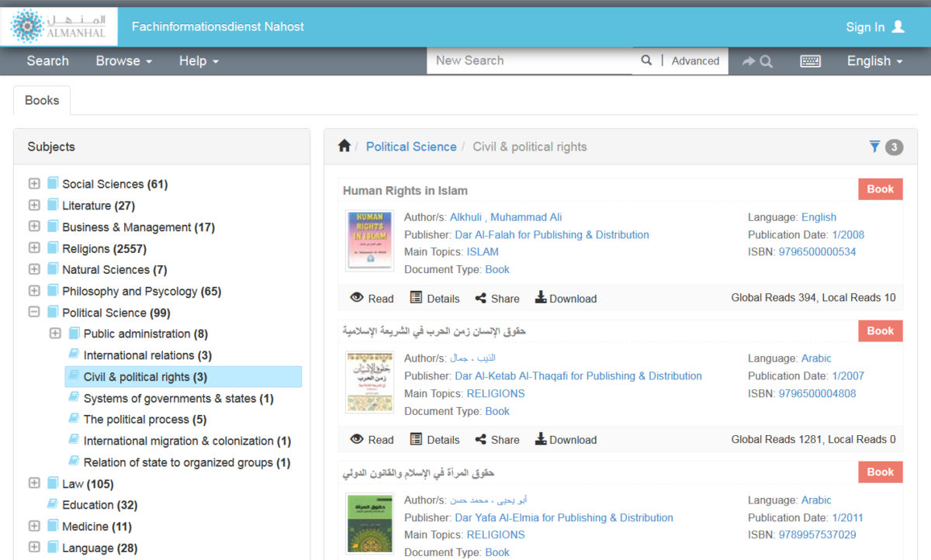
Task: Click the Sign In user icon
Action: (898, 26)
